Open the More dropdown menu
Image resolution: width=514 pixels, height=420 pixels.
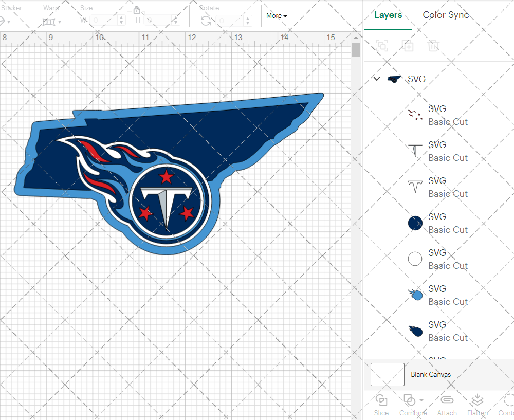(277, 15)
